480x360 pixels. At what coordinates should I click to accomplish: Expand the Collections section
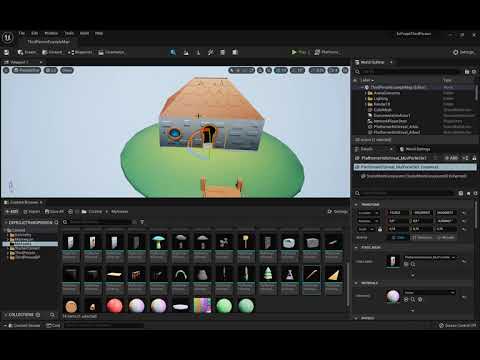[x=6, y=315]
